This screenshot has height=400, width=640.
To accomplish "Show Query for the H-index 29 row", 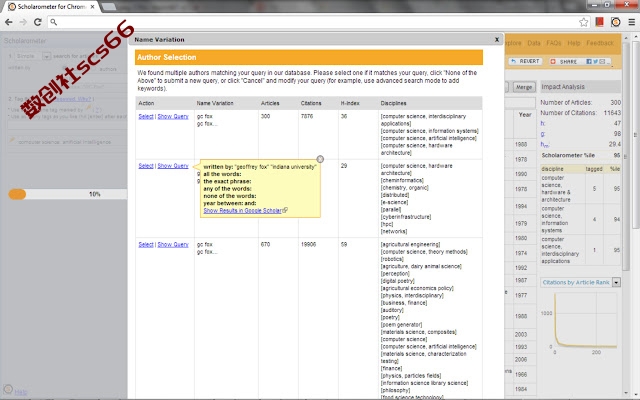I will 173,166.
